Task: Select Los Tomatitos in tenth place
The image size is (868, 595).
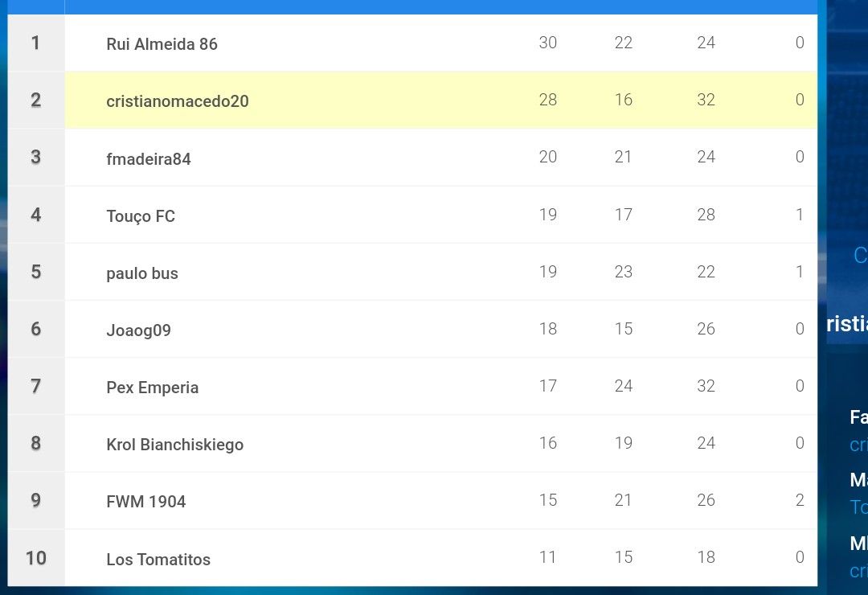Action: pyautogui.click(x=158, y=559)
